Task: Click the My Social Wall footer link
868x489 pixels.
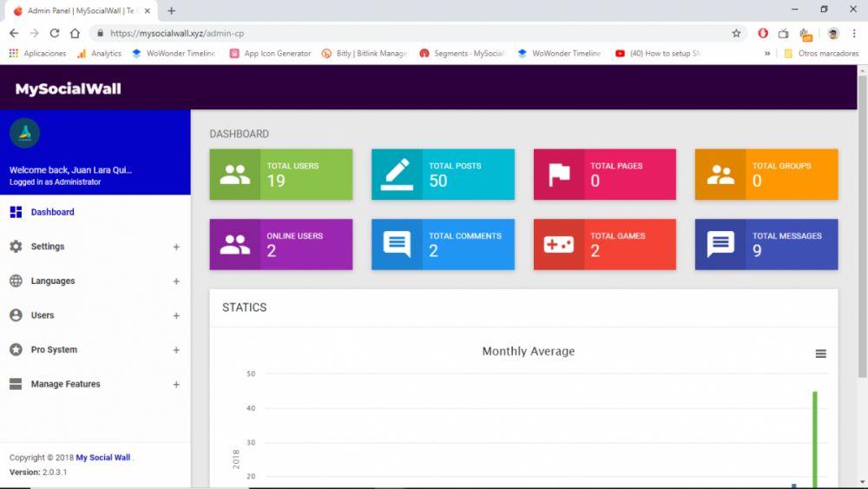Action: tap(103, 458)
